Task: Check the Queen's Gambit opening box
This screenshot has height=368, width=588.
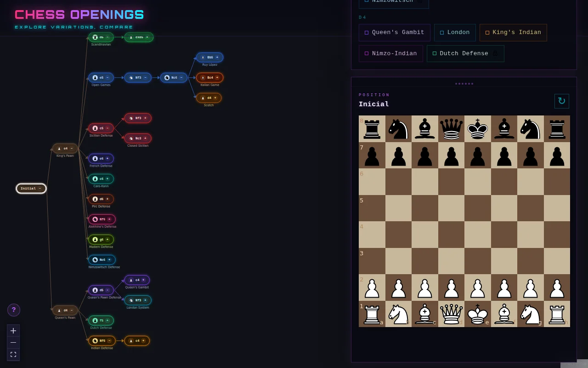Action: pyautogui.click(x=367, y=33)
